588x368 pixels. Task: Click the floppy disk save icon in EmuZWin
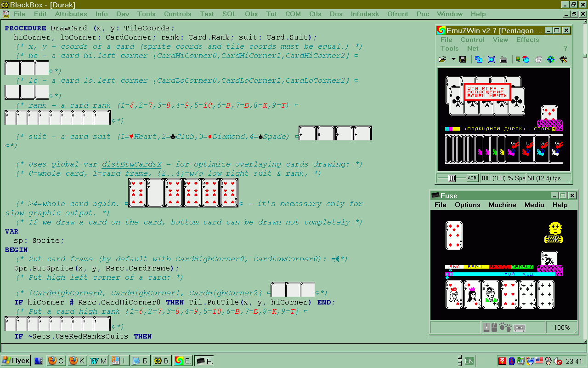(463, 59)
